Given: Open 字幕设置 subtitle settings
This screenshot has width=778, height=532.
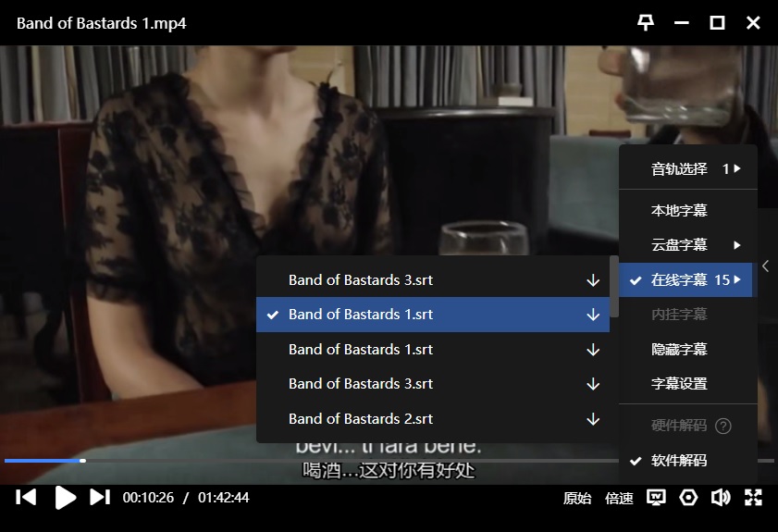Looking at the screenshot, I should pyautogui.click(x=679, y=384).
